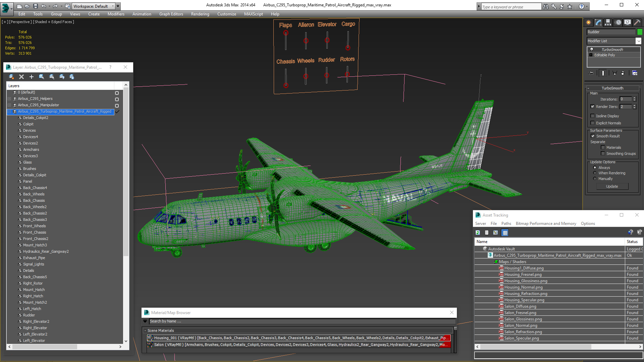This screenshot has width=644, height=362.
Task: Collapse the Scene Materials group
Action: 145,330
